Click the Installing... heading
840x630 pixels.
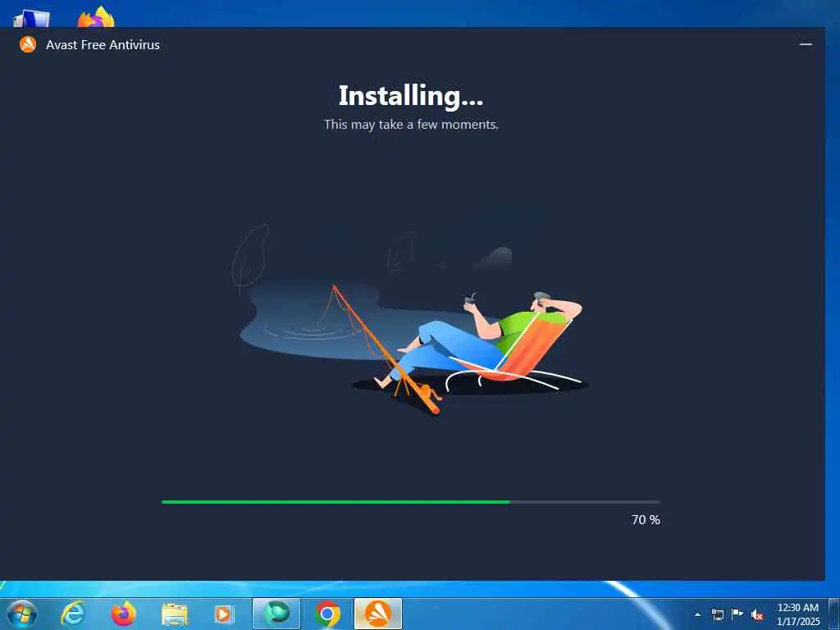pos(411,96)
